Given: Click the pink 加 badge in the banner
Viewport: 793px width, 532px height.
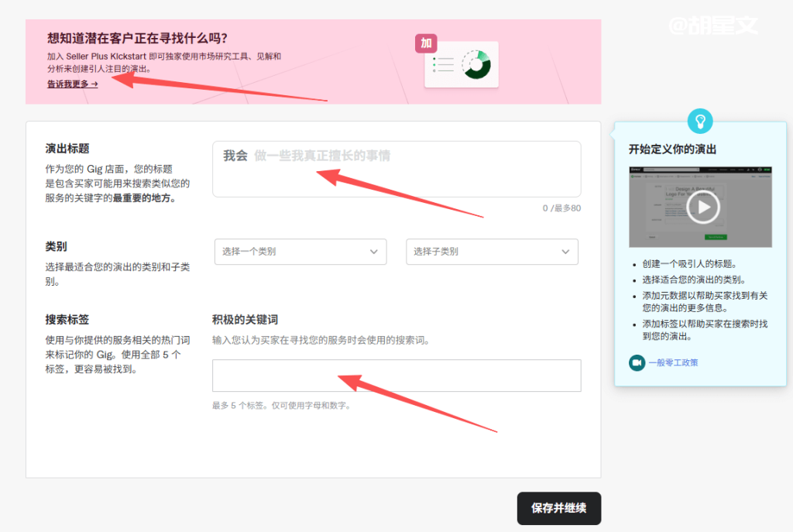Looking at the screenshot, I should [426, 44].
